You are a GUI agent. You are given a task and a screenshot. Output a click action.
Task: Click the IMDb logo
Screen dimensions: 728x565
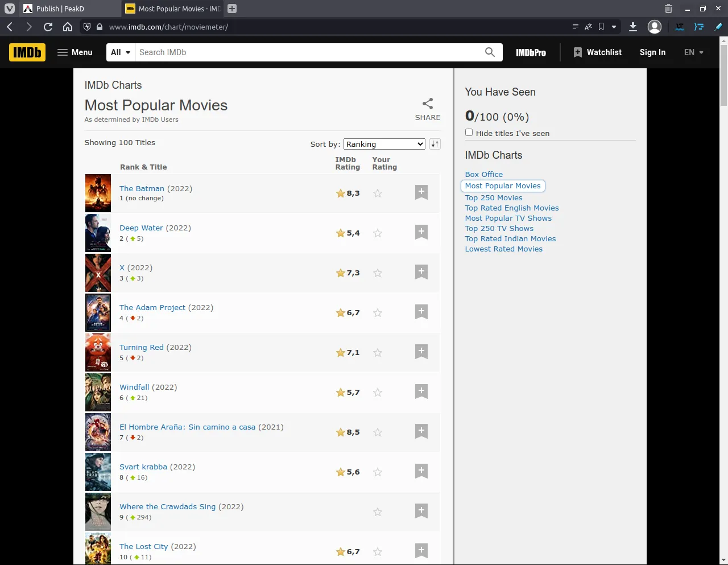click(27, 52)
